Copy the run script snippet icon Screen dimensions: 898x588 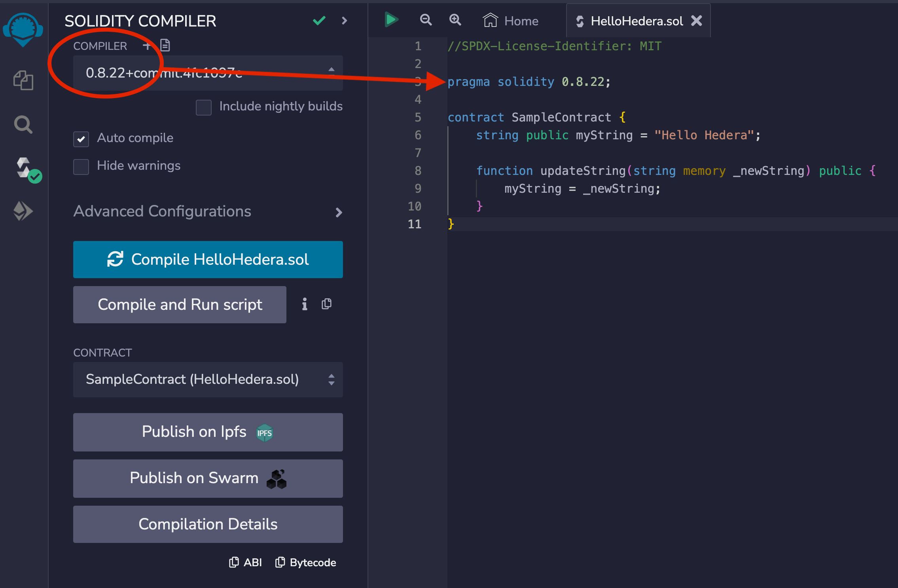[326, 304]
